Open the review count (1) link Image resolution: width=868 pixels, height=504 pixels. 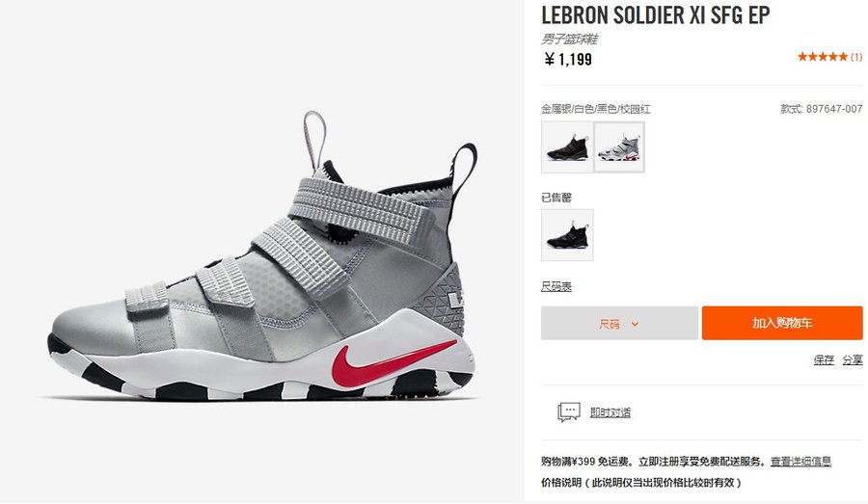tap(856, 57)
